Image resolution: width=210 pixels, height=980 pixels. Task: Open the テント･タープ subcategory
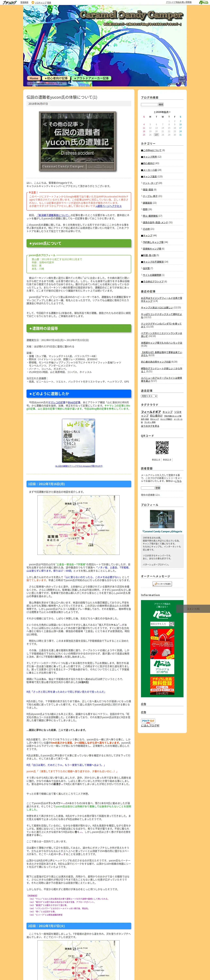(150, 183)
